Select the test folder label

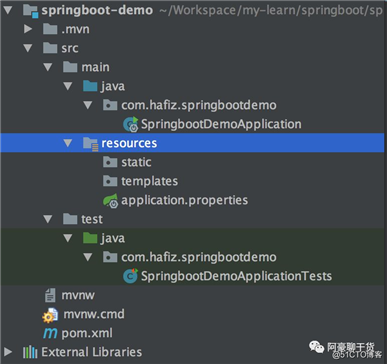[x=92, y=219]
